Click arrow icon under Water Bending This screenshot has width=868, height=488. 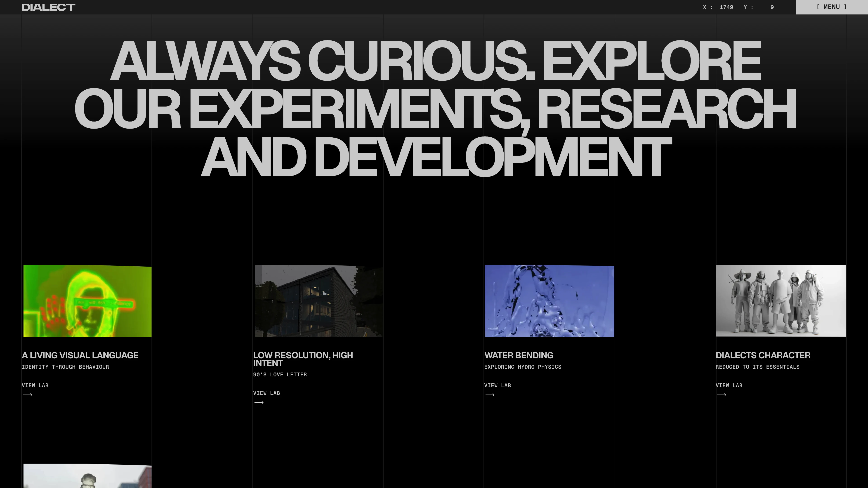(x=490, y=395)
